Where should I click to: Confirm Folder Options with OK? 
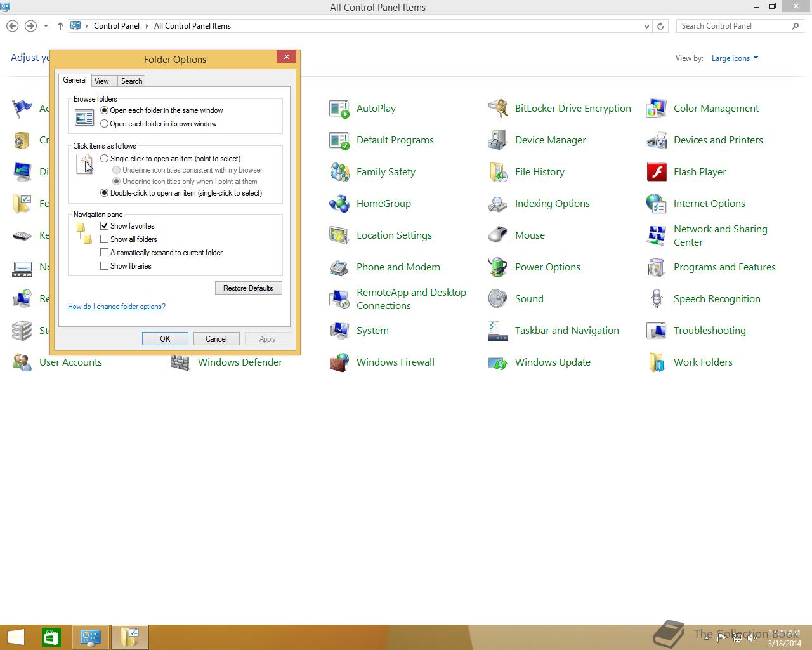pos(165,339)
